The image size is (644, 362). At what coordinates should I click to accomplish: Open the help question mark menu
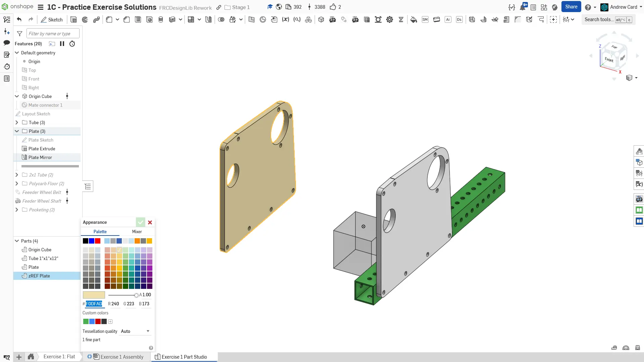[x=588, y=7]
